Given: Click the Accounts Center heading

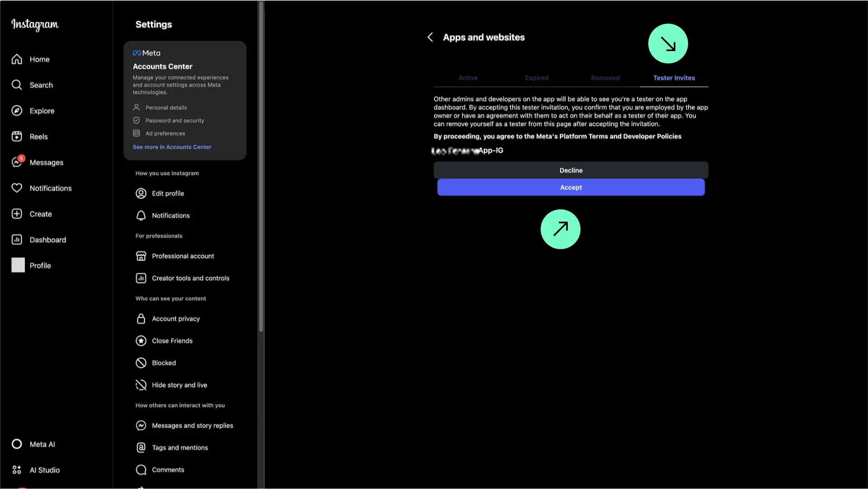Looking at the screenshot, I should (163, 66).
